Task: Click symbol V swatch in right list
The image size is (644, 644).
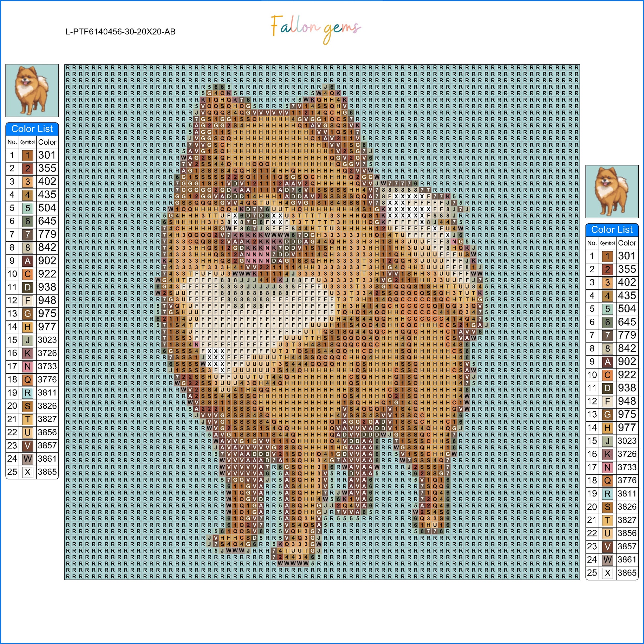Action: (607, 546)
